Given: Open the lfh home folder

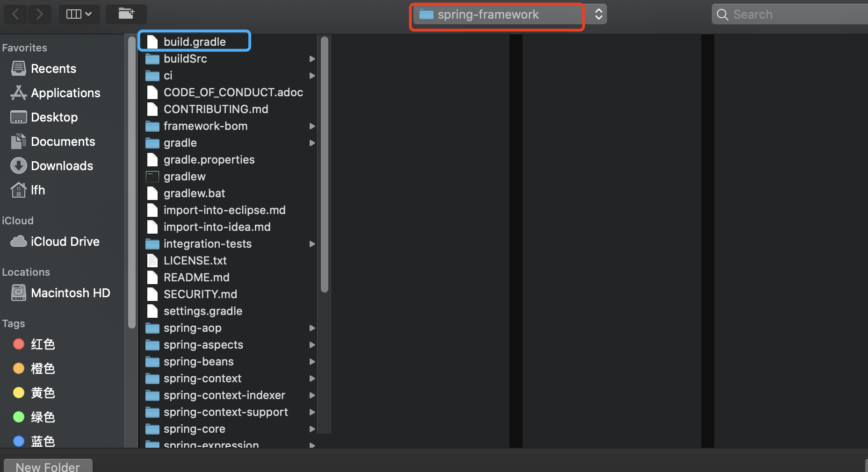Looking at the screenshot, I should (28, 190).
